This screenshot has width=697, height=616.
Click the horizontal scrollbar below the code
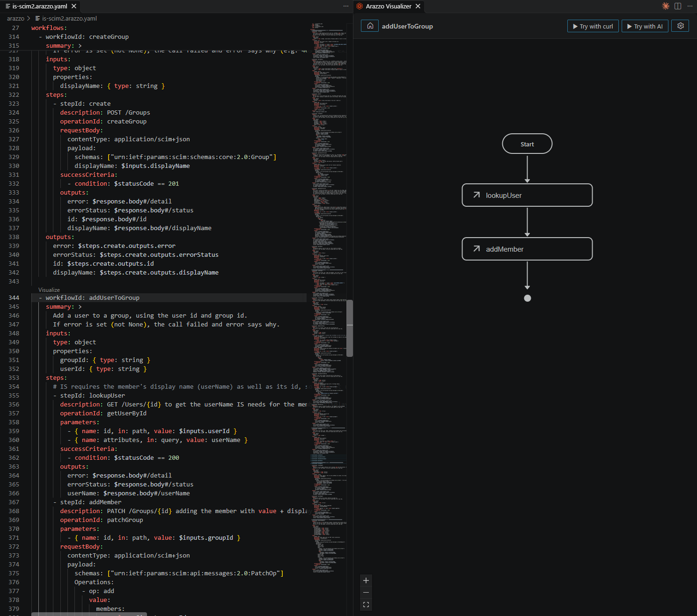(x=89, y=614)
